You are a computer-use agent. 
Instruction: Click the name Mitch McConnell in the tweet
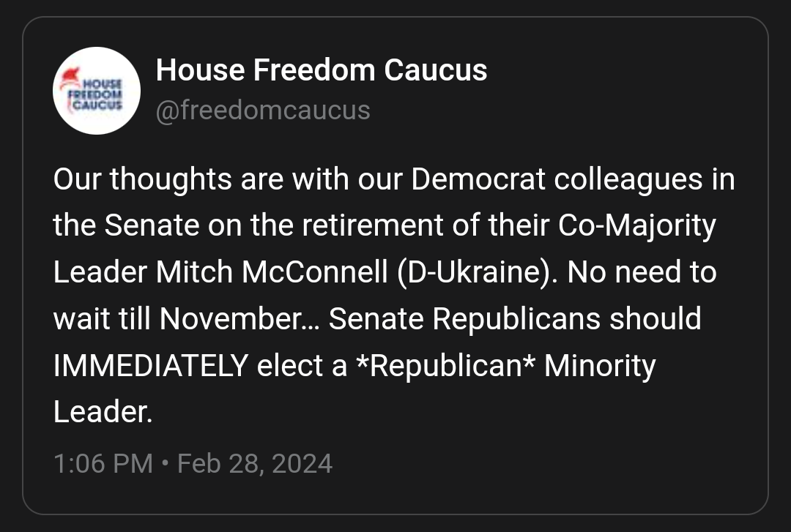272,272
